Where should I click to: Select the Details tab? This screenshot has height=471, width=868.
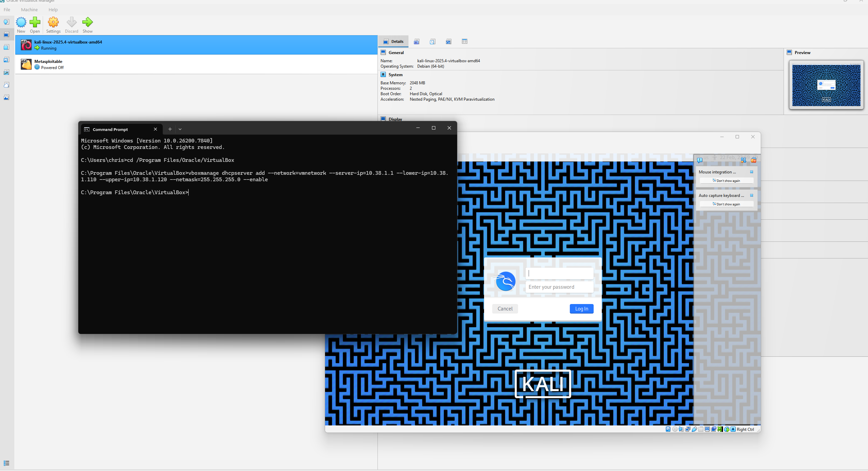pyautogui.click(x=393, y=41)
